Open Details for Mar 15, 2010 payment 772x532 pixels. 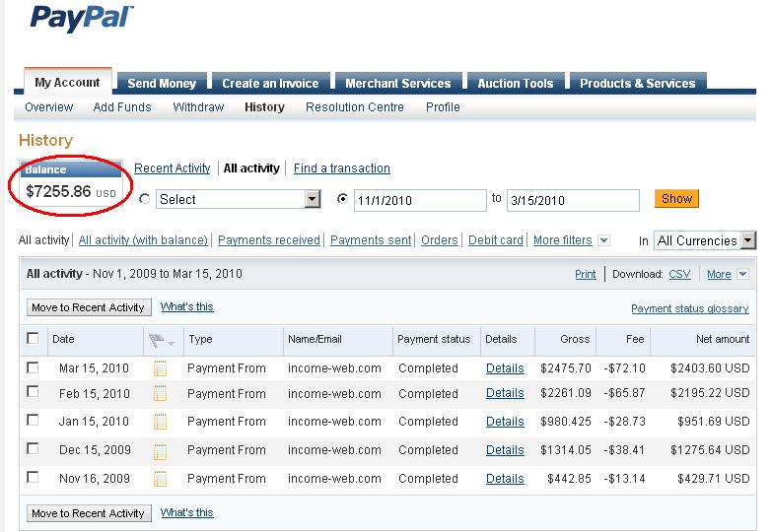[505, 368]
